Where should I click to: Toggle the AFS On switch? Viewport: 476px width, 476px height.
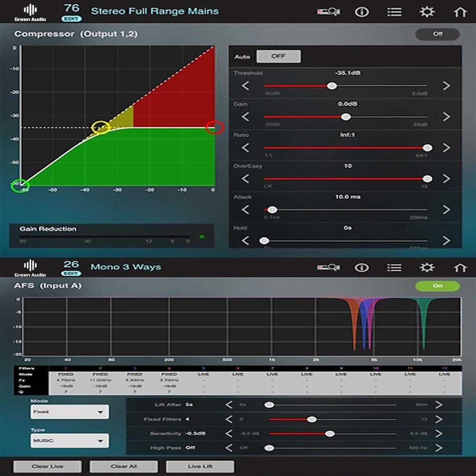click(437, 286)
